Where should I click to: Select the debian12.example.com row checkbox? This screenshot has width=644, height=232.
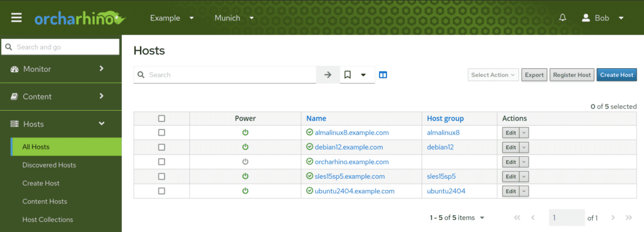pyautogui.click(x=161, y=147)
